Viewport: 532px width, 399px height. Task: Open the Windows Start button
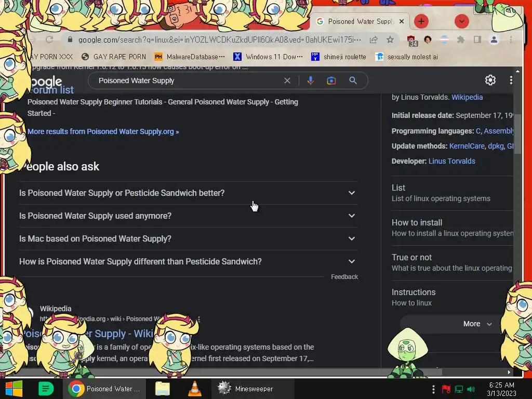[x=14, y=389]
